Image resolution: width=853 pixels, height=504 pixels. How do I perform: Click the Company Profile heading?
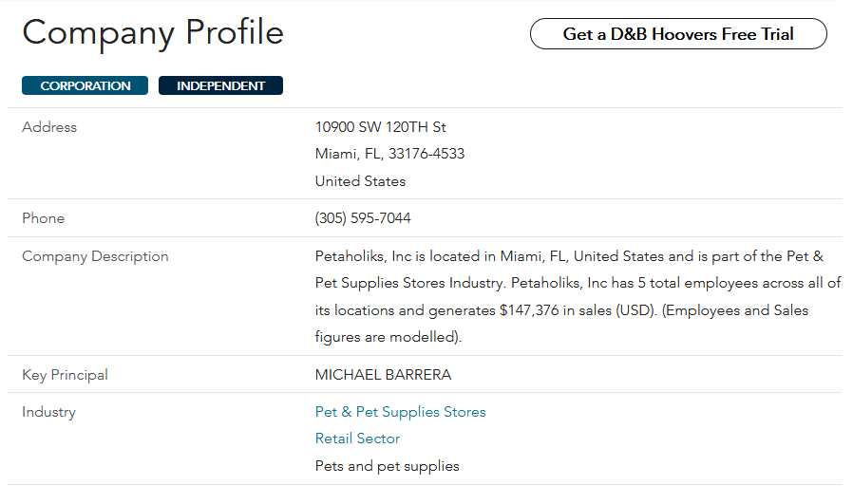point(153,32)
